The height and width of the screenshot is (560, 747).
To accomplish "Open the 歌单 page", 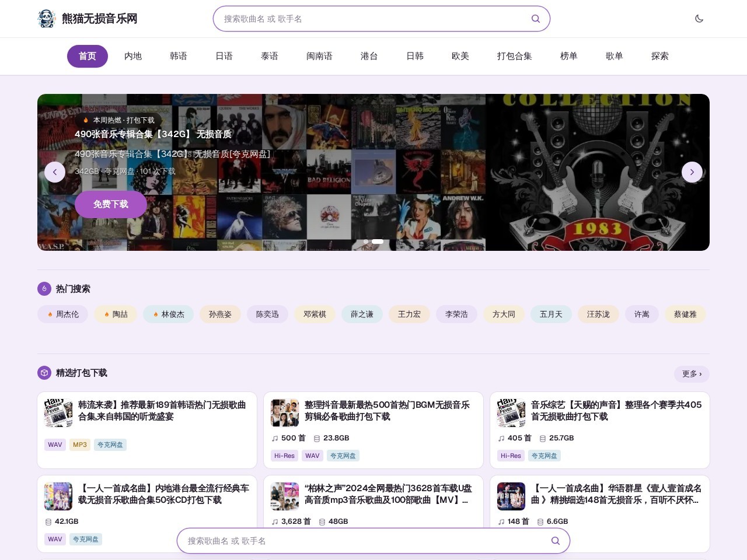I will pos(615,56).
